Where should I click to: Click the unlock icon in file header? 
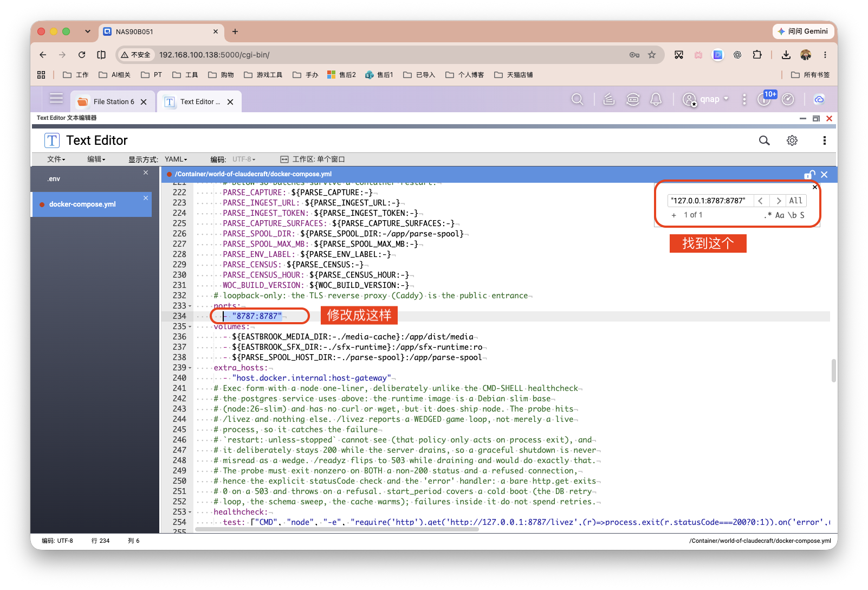click(x=809, y=175)
